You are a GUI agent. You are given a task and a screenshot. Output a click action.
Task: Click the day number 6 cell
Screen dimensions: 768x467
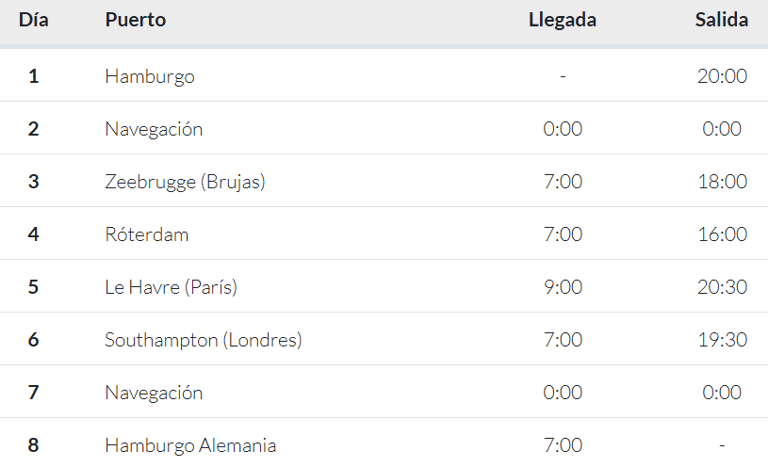(33, 340)
